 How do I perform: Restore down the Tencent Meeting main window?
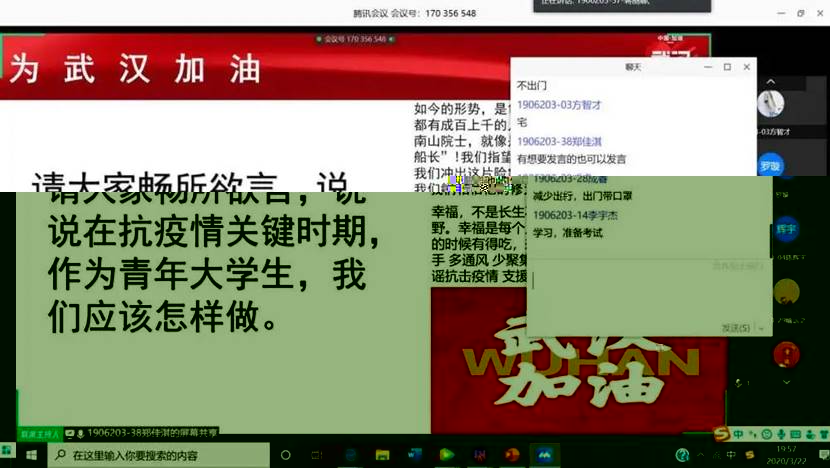800,13
